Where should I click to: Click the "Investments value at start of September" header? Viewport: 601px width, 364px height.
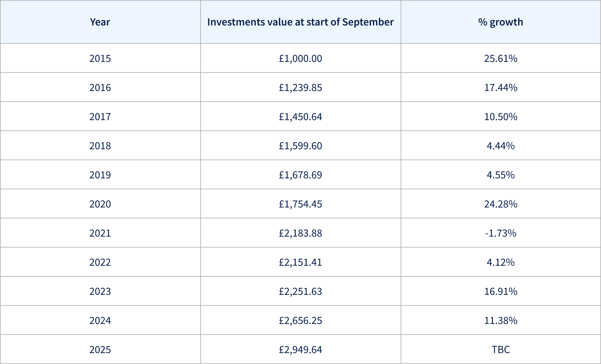(x=300, y=22)
